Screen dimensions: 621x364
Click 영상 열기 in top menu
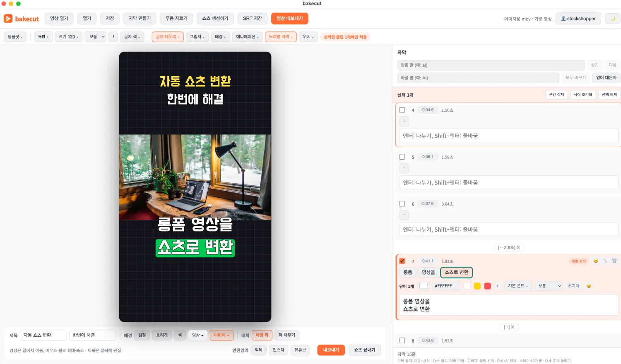59,19
